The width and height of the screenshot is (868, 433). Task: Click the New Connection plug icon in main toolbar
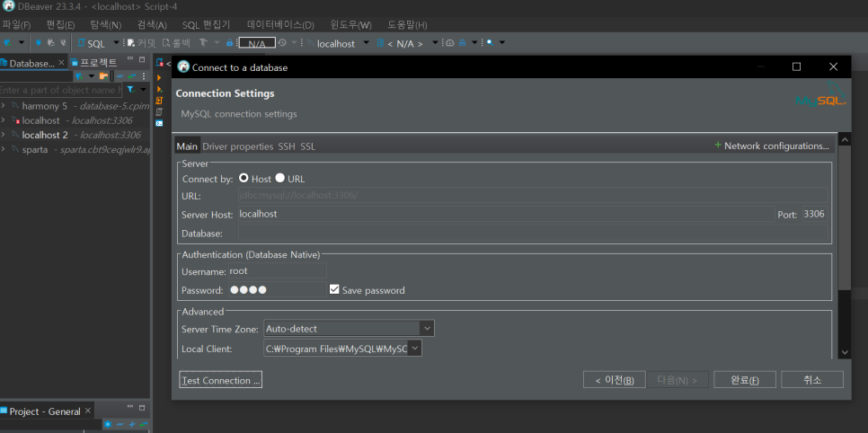pos(8,42)
